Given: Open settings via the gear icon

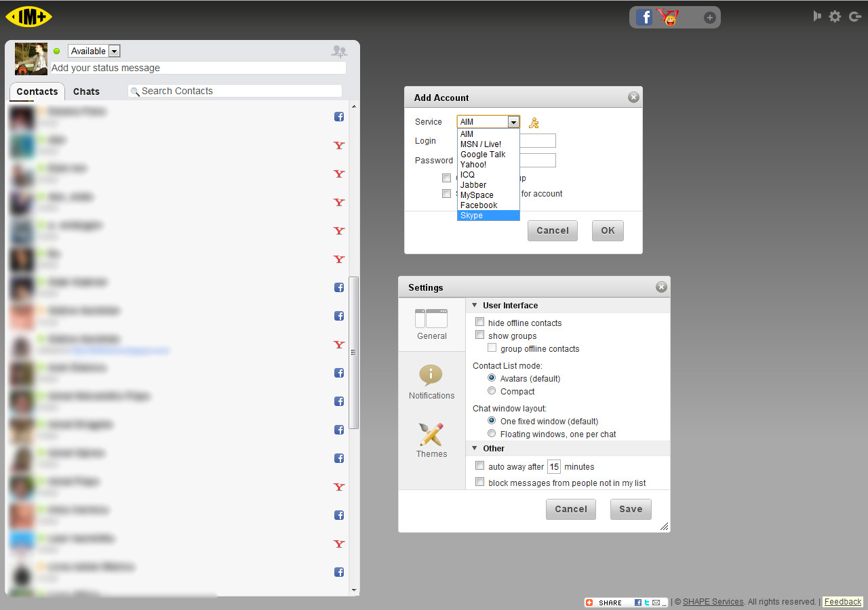Looking at the screenshot, I should (x=835, y=16).
